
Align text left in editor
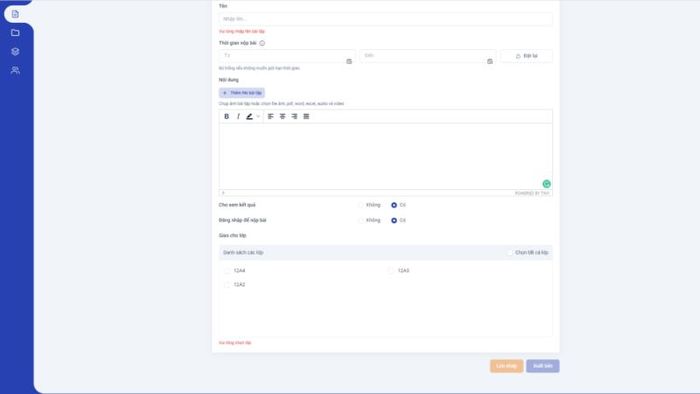(271, 116)
